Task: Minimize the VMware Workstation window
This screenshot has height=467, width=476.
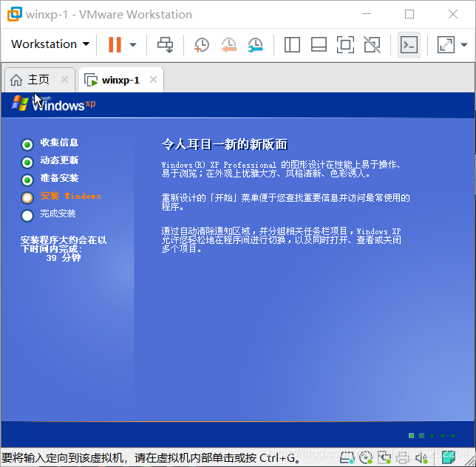Action: coord(367,14)
